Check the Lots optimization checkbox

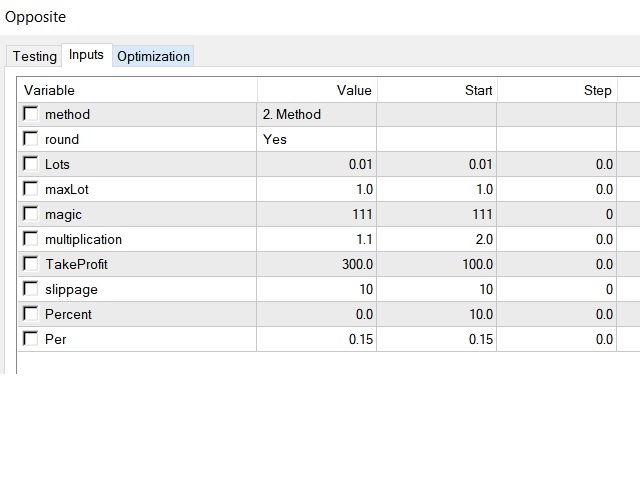[x=31, y=165]
